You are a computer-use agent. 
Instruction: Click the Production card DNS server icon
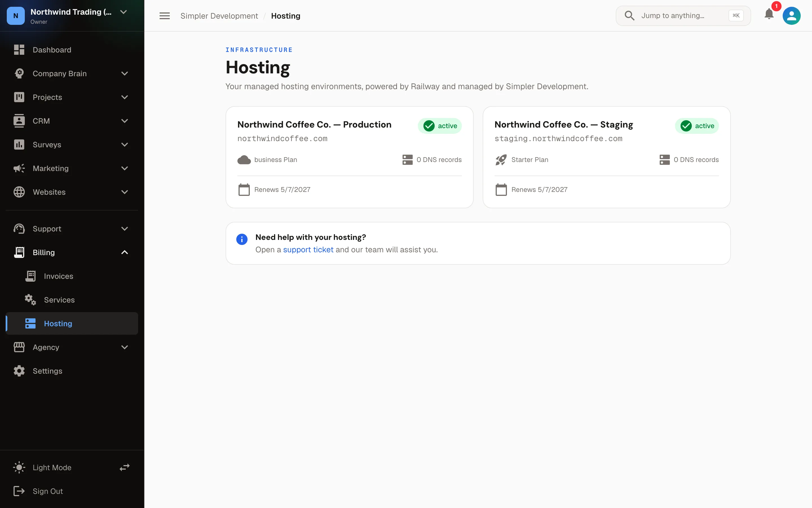pos(407,160)
